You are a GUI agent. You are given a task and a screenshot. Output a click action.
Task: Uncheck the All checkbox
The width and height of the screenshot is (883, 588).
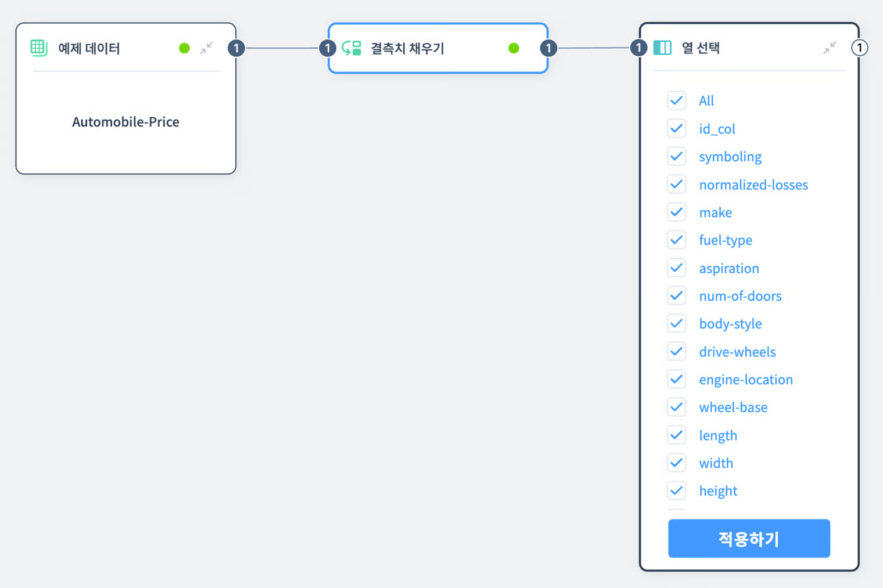coord(676,100)
